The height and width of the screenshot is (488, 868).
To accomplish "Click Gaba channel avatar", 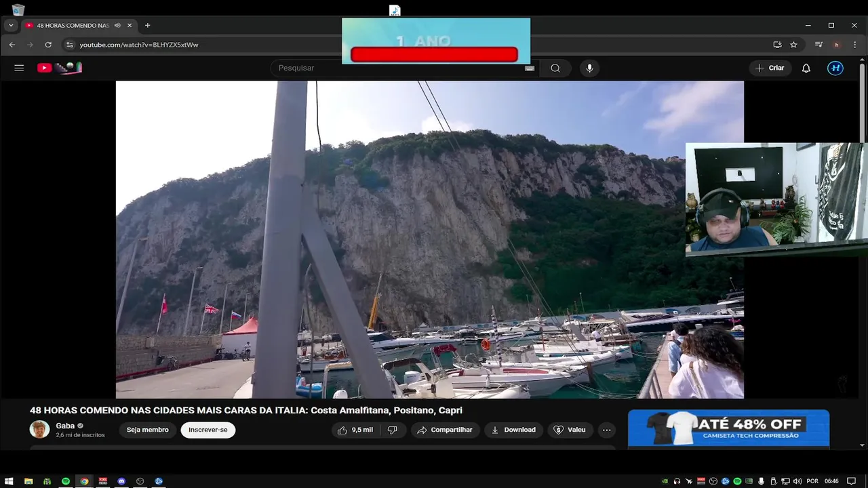I will (39, 430).
